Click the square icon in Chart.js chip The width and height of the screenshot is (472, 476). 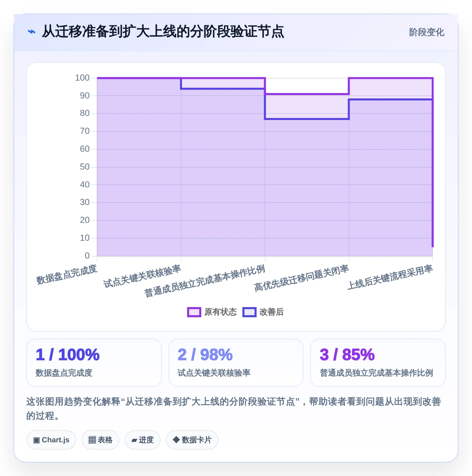36,440
